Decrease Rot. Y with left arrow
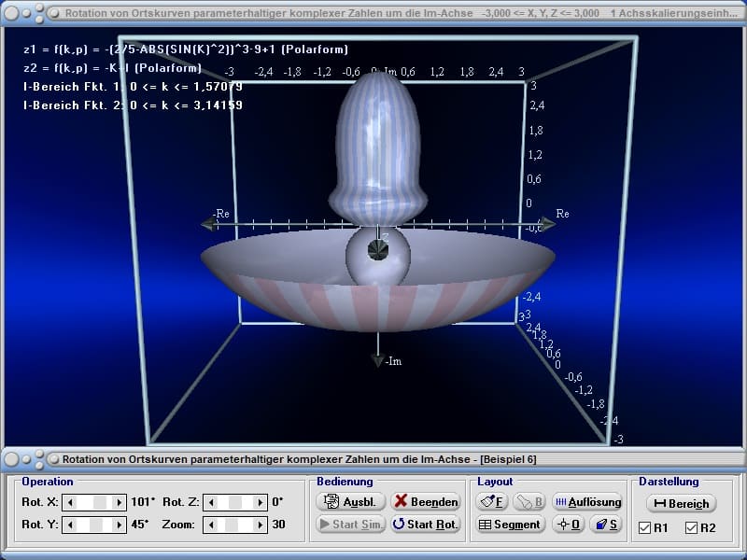 [x=70, y=525]
